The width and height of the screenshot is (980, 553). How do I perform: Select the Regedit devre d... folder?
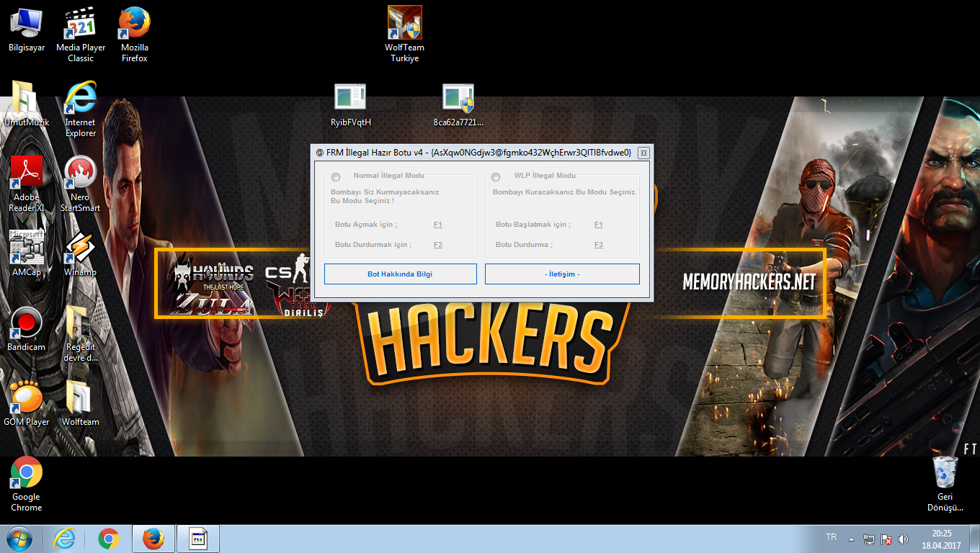click(x=81, y=333)
